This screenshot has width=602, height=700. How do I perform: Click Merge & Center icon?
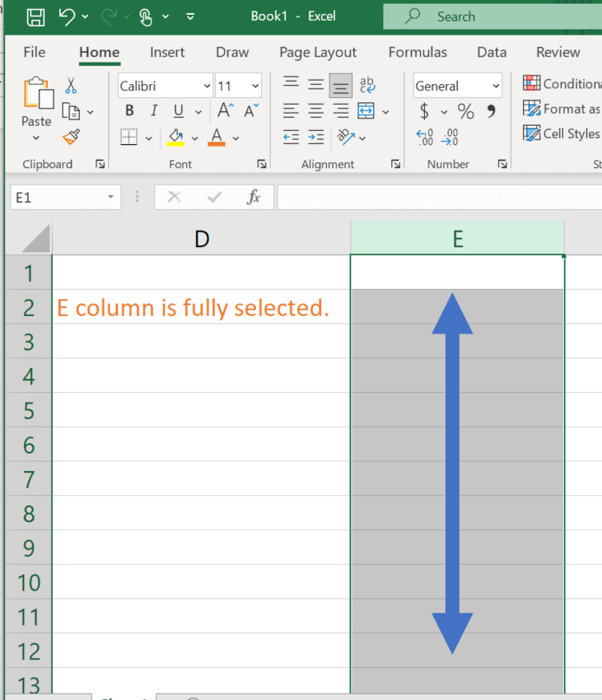366,110
